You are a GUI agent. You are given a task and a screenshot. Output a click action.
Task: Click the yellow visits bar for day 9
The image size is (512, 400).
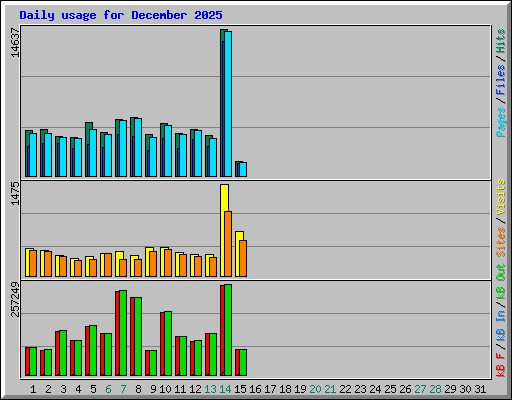click(x=149, y=262)
